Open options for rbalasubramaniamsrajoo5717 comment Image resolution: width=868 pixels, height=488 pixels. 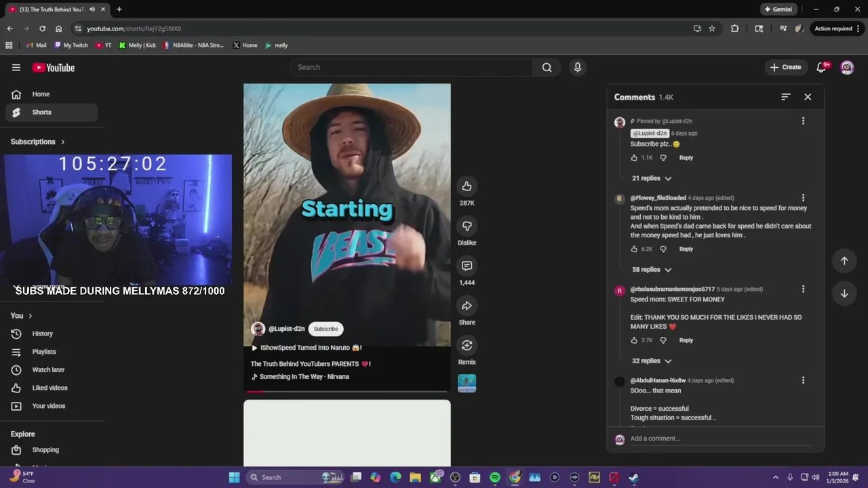point(803,289)
